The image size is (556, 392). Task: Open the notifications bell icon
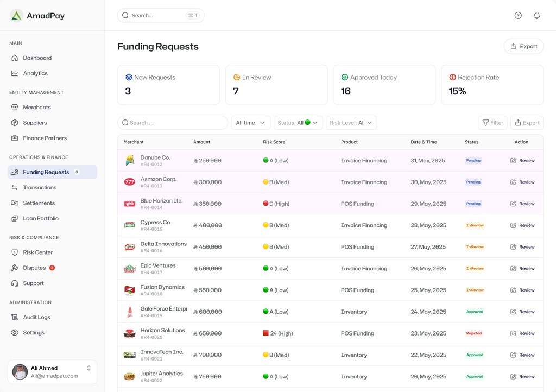[536, 16]
